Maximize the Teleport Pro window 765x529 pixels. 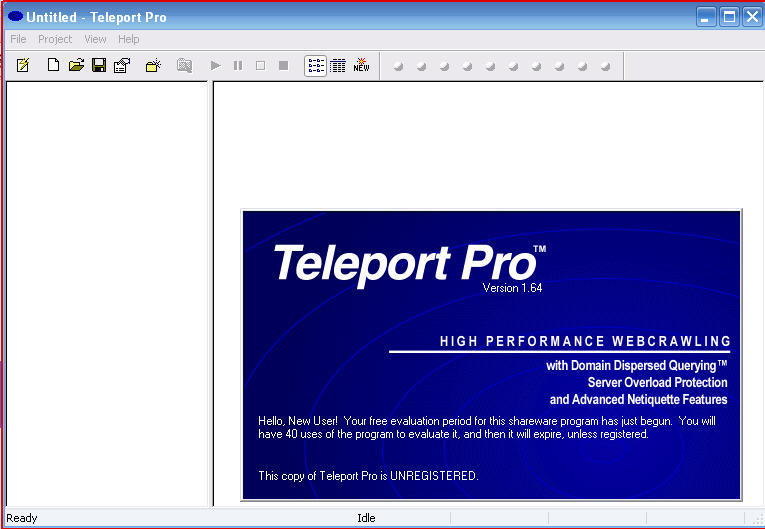click(729, 17)
